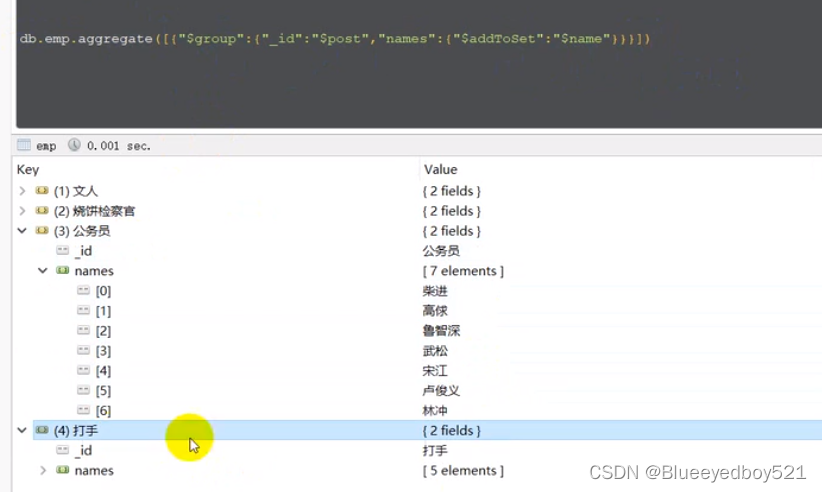Screen dimensions: 822x492
Task: Select names key under 打手
Action: (94, 471)
